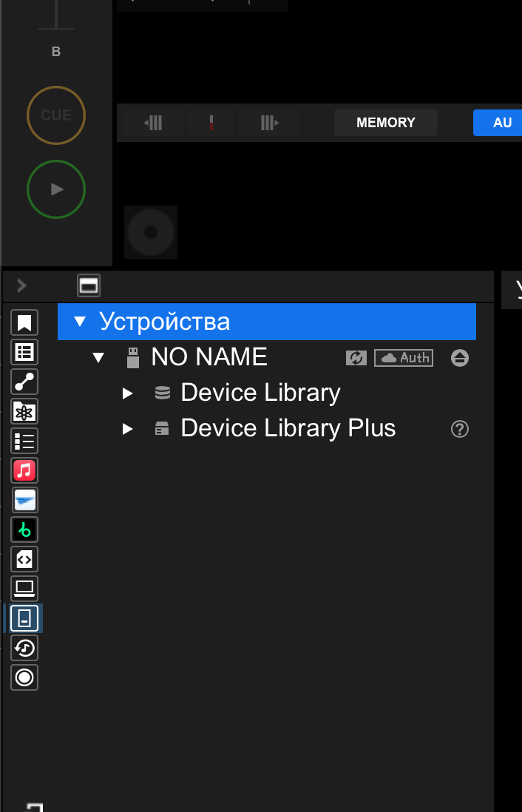Viewport: 522px width, 812px height.
Task: Click the deck B CUE button
Action: [x=56, y=115]
